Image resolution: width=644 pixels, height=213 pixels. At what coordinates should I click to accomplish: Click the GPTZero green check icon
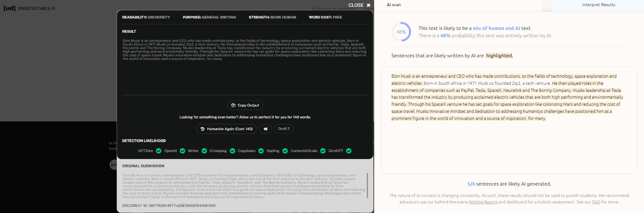pyautogui.click(x=158, y=151)
